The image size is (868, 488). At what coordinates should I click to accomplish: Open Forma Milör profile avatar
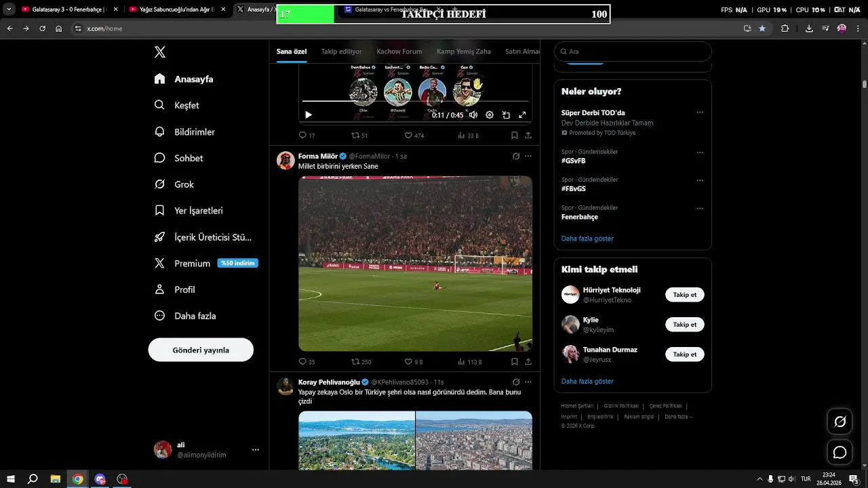click(x=285, y=161)
